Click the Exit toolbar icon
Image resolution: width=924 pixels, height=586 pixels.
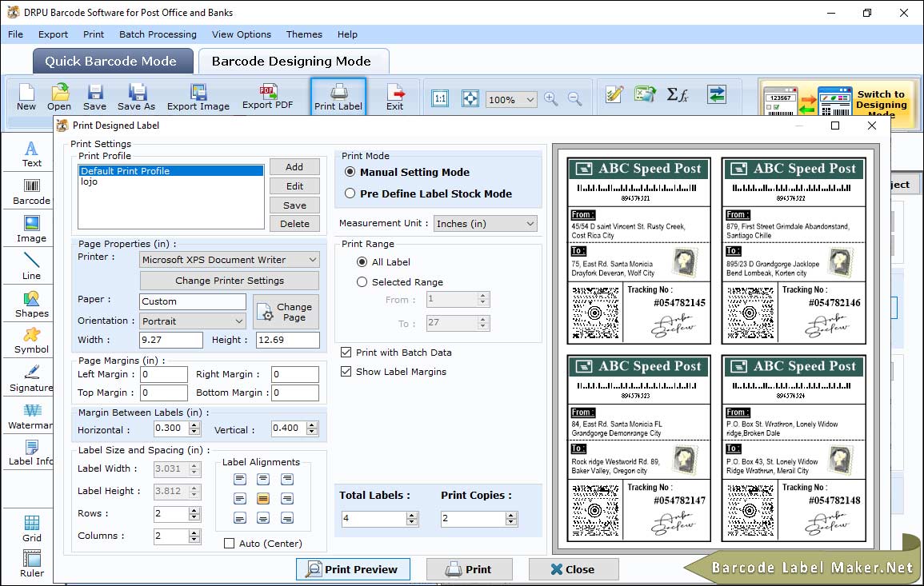(x=395, y=98)
